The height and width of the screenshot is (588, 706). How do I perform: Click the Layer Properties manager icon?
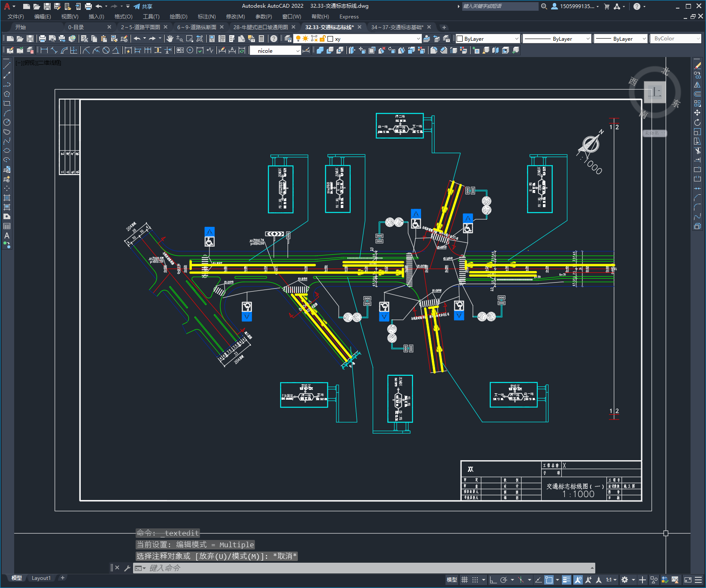288,39
